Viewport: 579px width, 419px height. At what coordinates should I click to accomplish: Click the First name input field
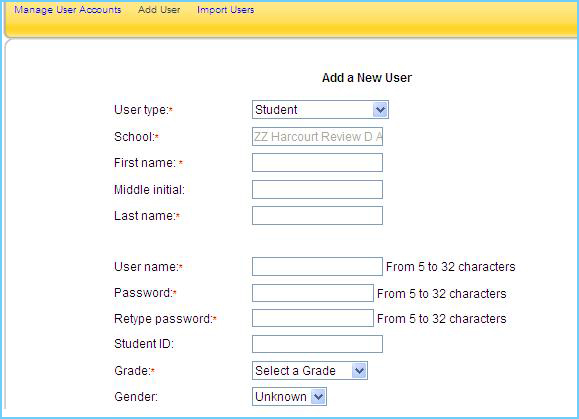(x=317, y=163)
